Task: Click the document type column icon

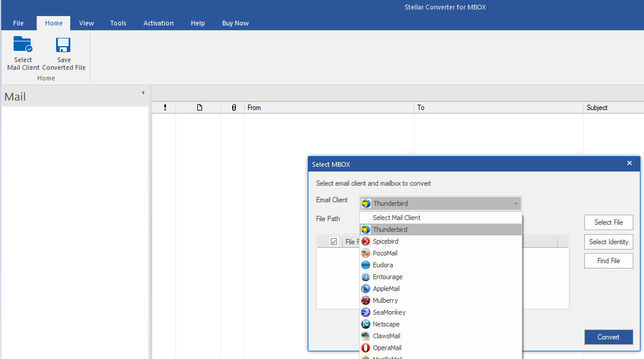Action: click(200, 107)
